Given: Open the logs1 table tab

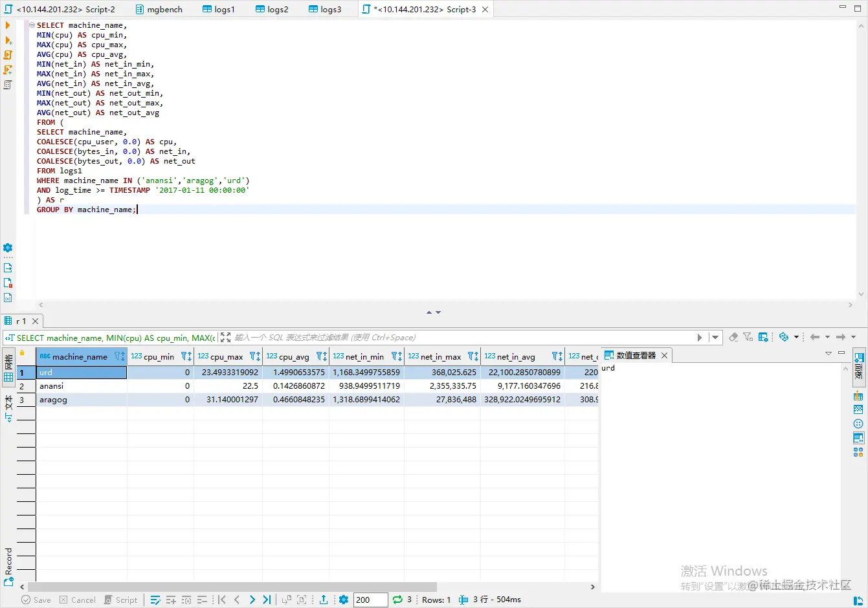Looking at the screenshot, I should [x=218, y=9].
